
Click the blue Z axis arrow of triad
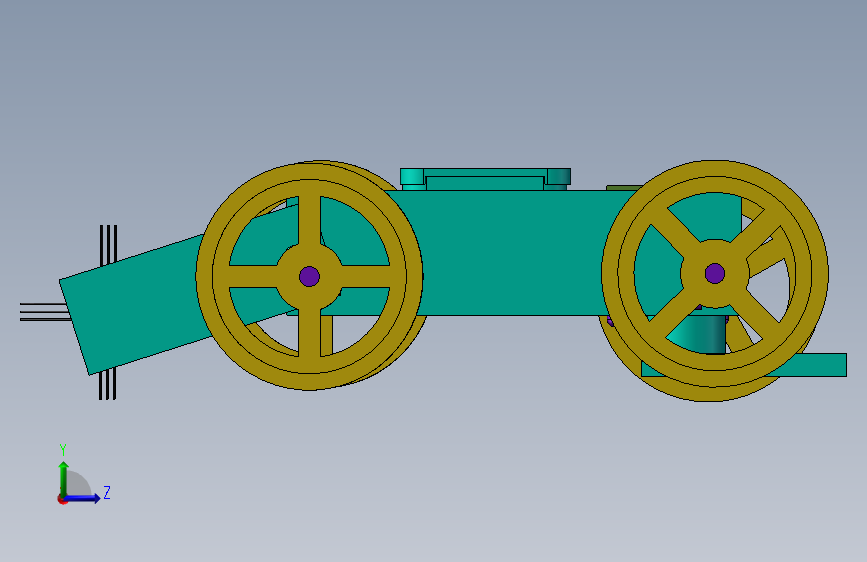[x=83, y=498]
